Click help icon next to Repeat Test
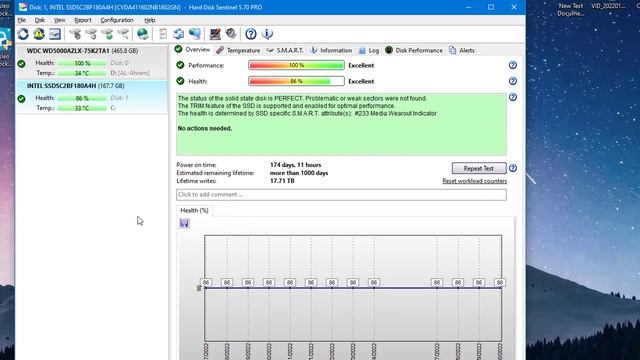Viewport: 640px width, 360px height. [513, 168]
